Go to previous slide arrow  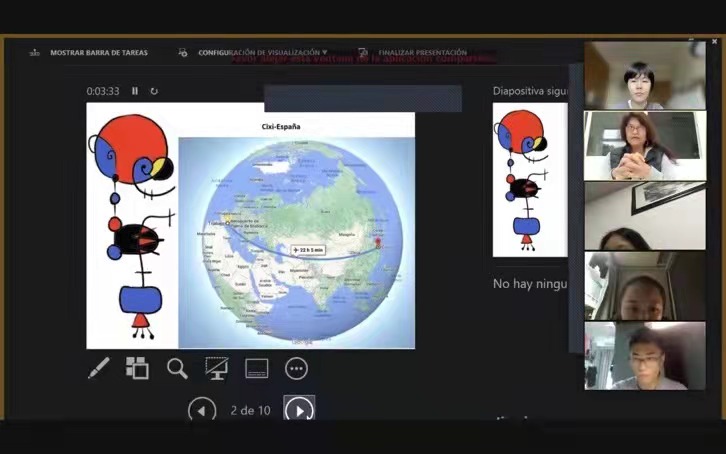202,410
